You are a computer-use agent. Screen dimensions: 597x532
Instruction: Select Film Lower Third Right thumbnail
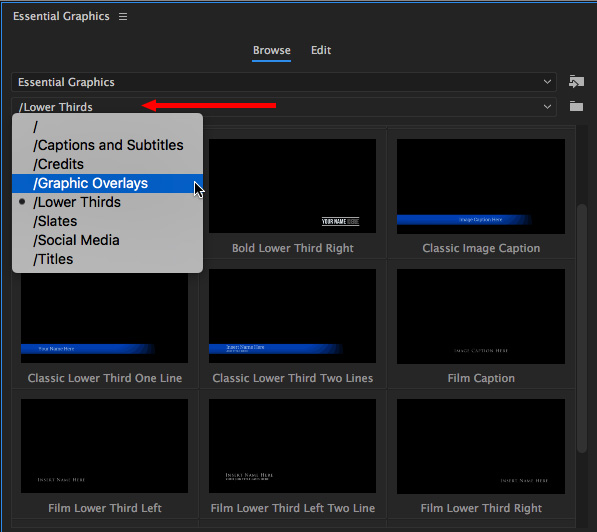pos(481,446)
